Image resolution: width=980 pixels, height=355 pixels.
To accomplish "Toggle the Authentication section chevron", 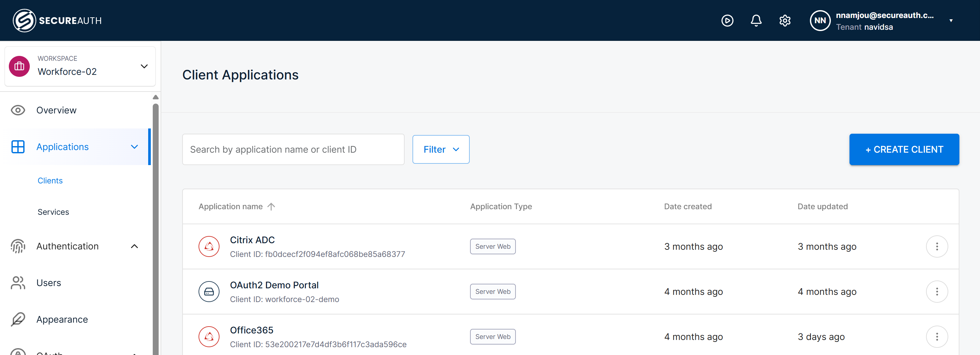I will pyautogui.click(x=134, y=246).
